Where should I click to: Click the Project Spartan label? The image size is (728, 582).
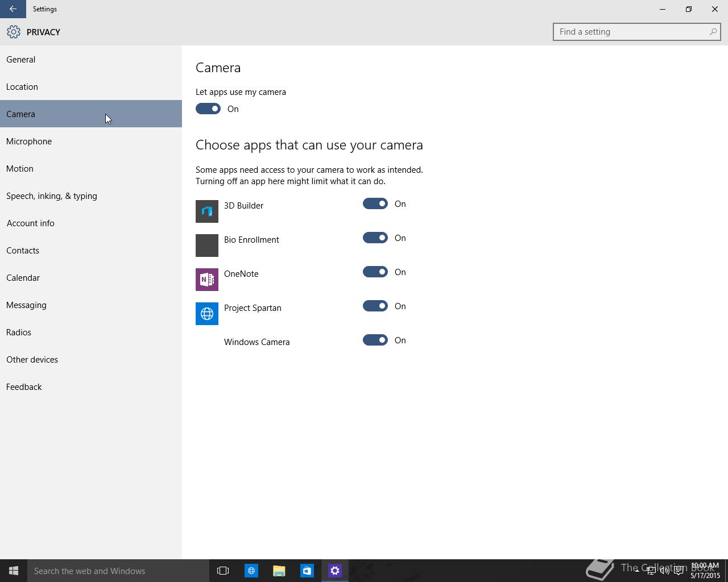pos(253,308)
